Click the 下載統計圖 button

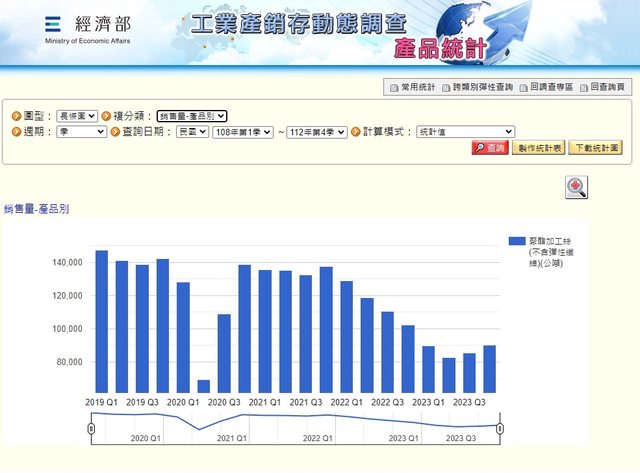click(596, 147)
